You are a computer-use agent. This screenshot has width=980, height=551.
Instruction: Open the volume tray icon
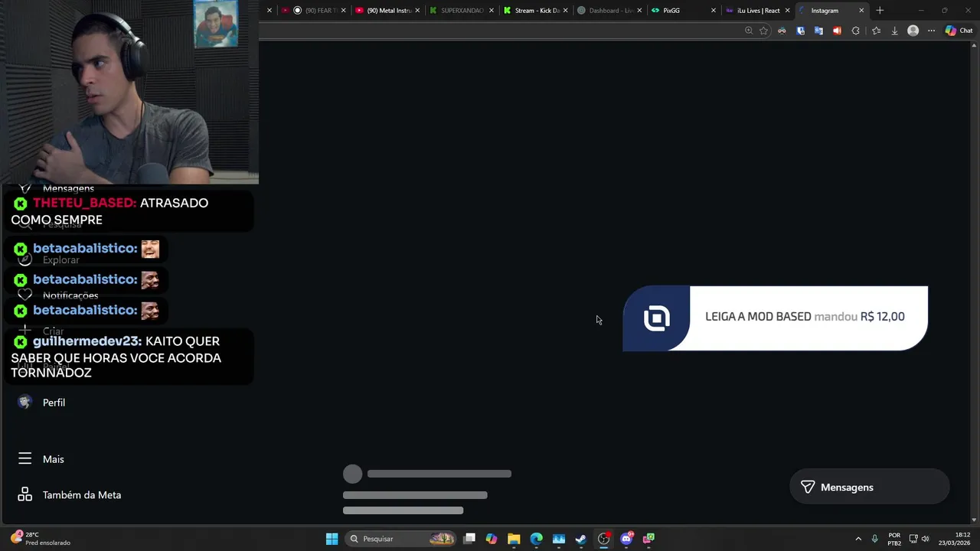tap(926, 539)
